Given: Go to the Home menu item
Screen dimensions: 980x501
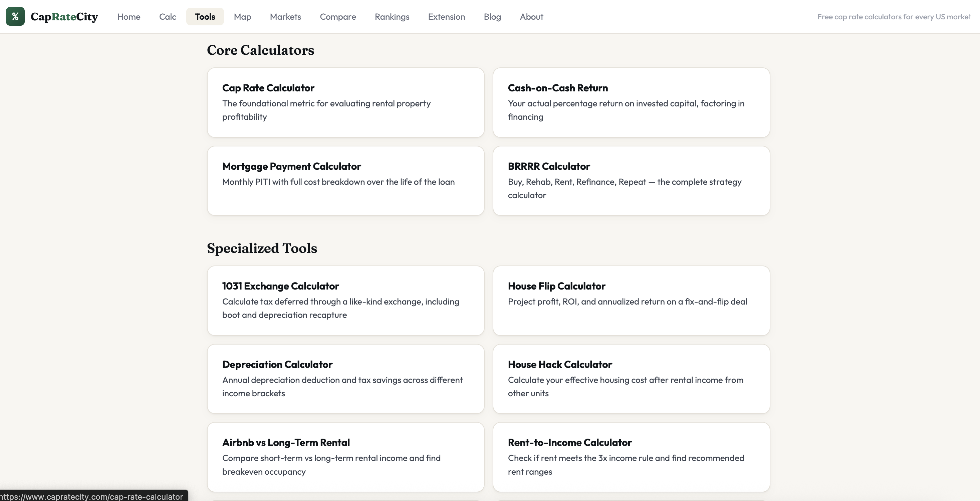Looking at the screenshot, I should [x=129, y=17].
